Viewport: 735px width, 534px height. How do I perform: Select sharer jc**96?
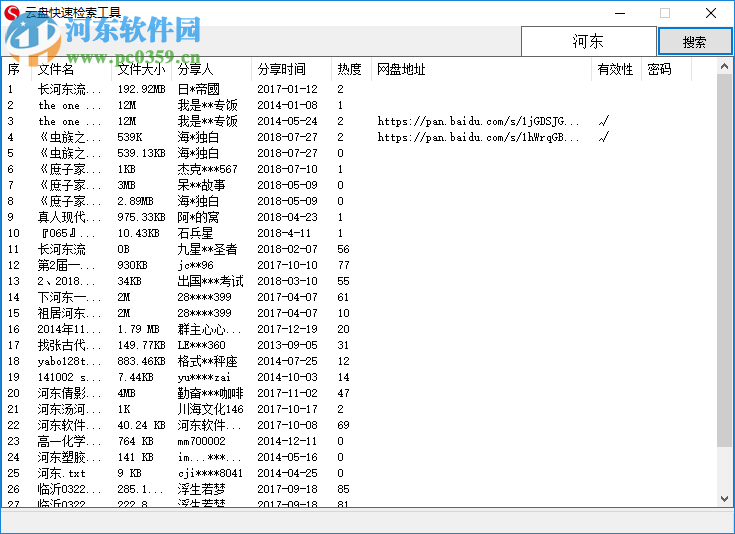195,265
